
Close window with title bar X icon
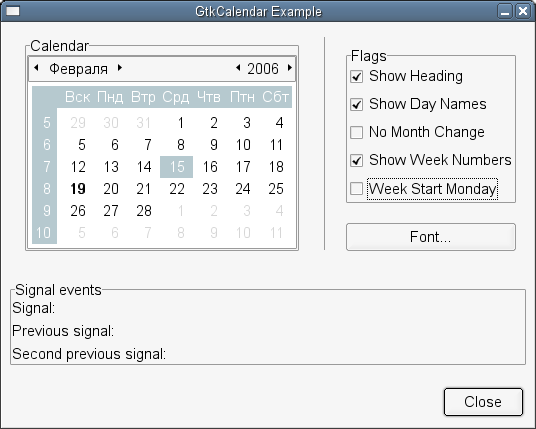tap(522, 11)
